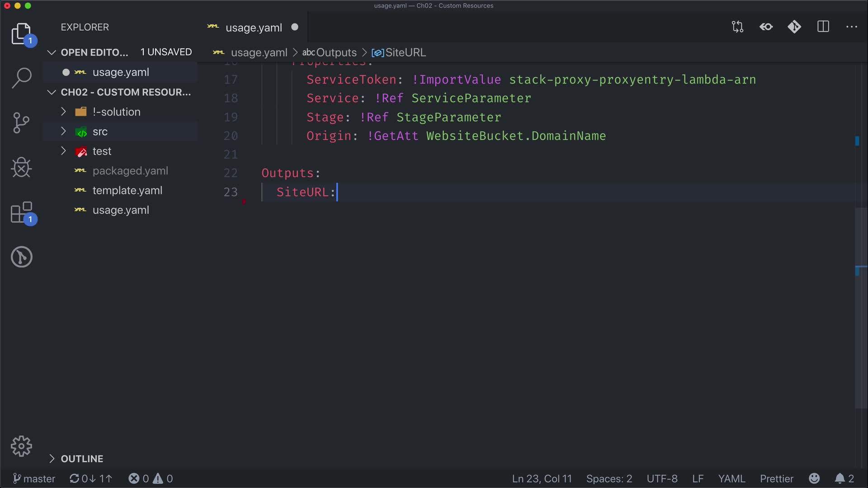Click the Manage gear icon

(21, 446)
